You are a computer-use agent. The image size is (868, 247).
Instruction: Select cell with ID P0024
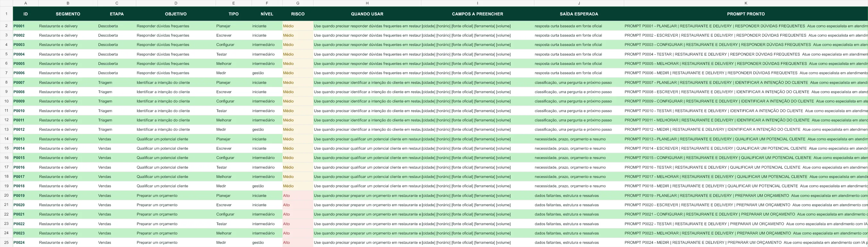26,242
